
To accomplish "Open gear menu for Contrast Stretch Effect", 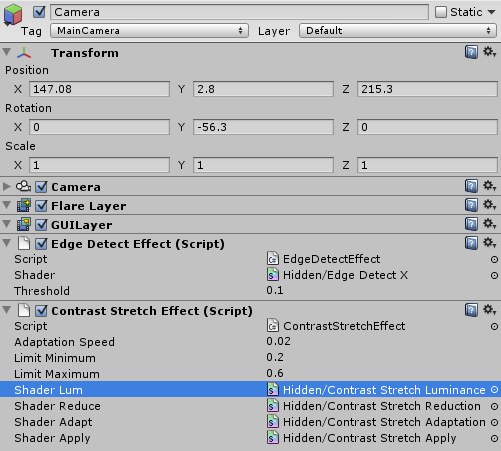I will click(490, 310).
